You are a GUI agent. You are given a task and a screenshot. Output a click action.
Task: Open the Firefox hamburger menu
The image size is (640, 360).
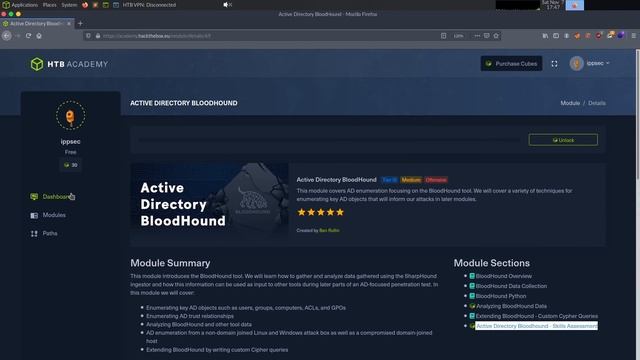tap(633, 36)
